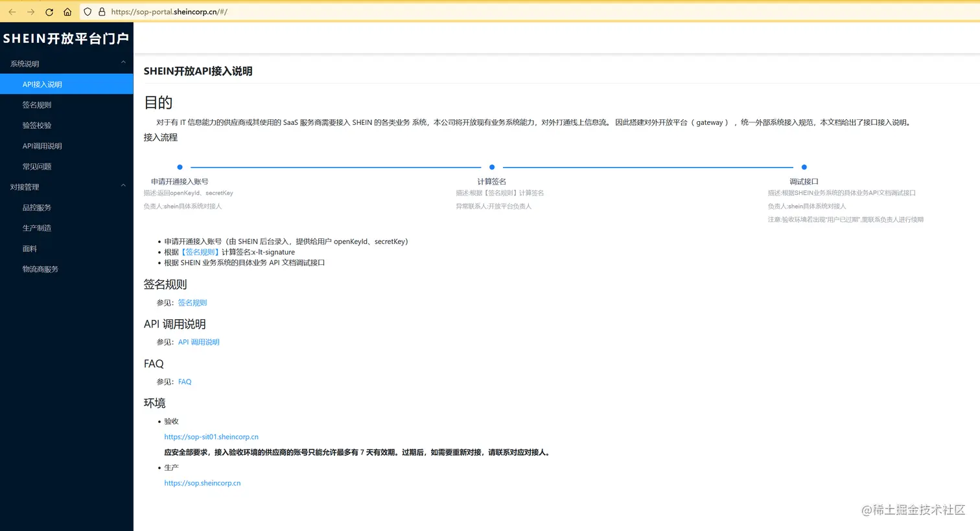The width and height of the screenshot is (980, 531).
Task: Open the production https://sop.sheincorp.cn link
Action: (202, 482)
